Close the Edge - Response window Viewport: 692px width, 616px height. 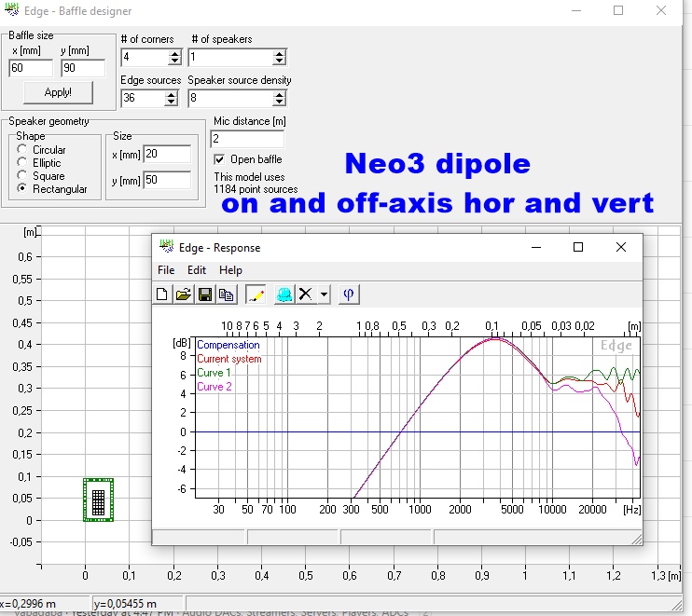pyautogui.click(x=621, y=247)
